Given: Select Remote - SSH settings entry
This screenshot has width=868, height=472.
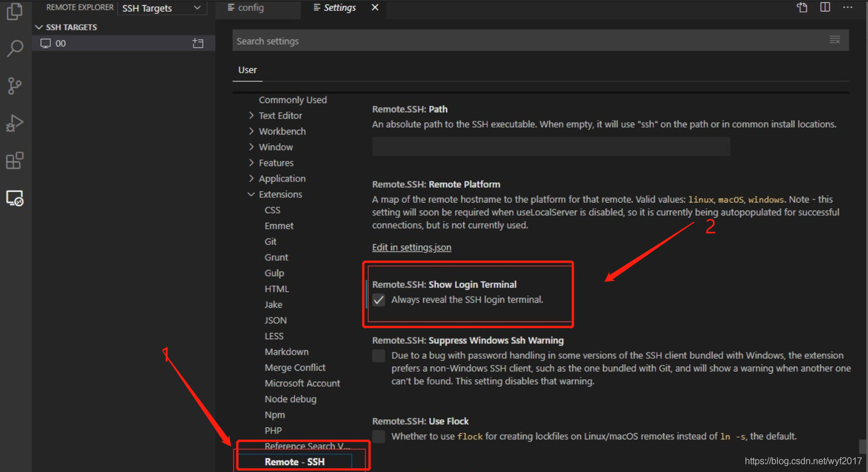Looking at the screenshot, I should 294,462.
